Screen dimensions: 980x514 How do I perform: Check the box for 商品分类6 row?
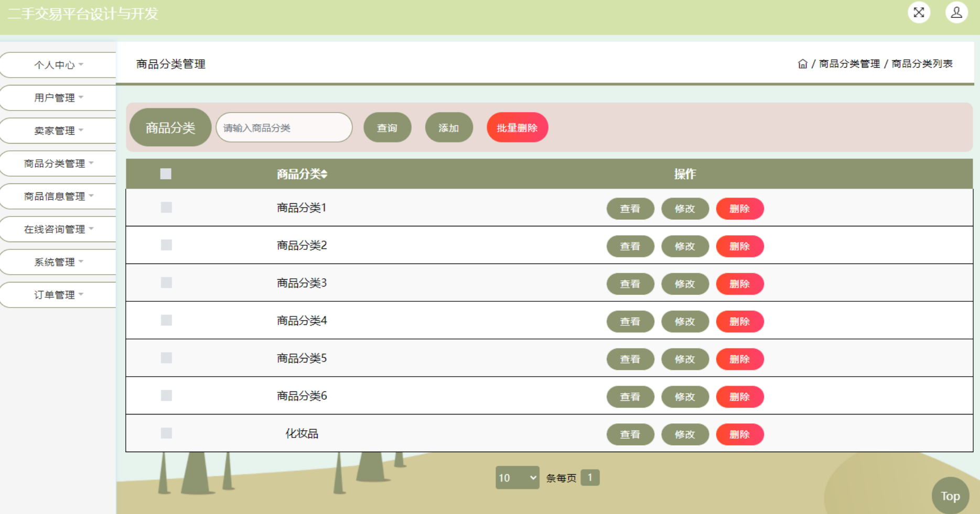click(166, 396)
